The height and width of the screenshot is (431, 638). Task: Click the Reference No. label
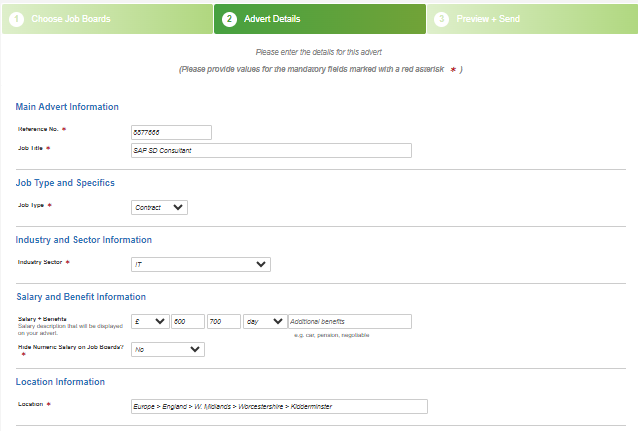click(x=38, y=129)
